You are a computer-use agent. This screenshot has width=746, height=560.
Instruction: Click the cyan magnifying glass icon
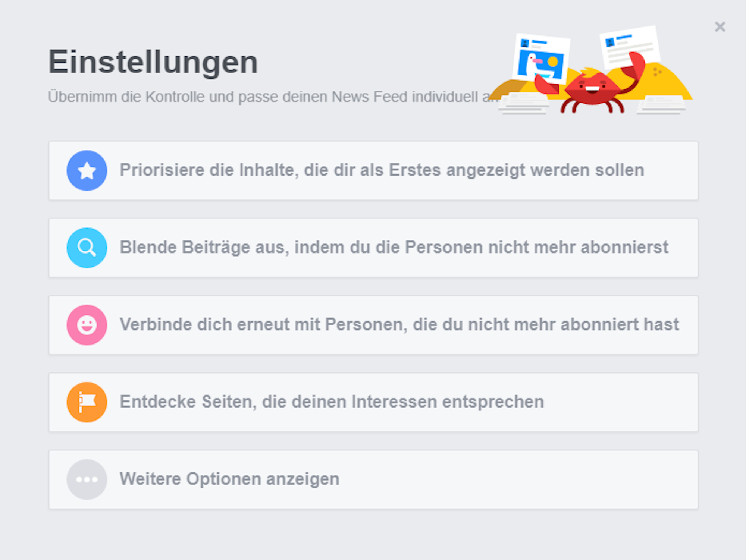(x=87, y=248)
